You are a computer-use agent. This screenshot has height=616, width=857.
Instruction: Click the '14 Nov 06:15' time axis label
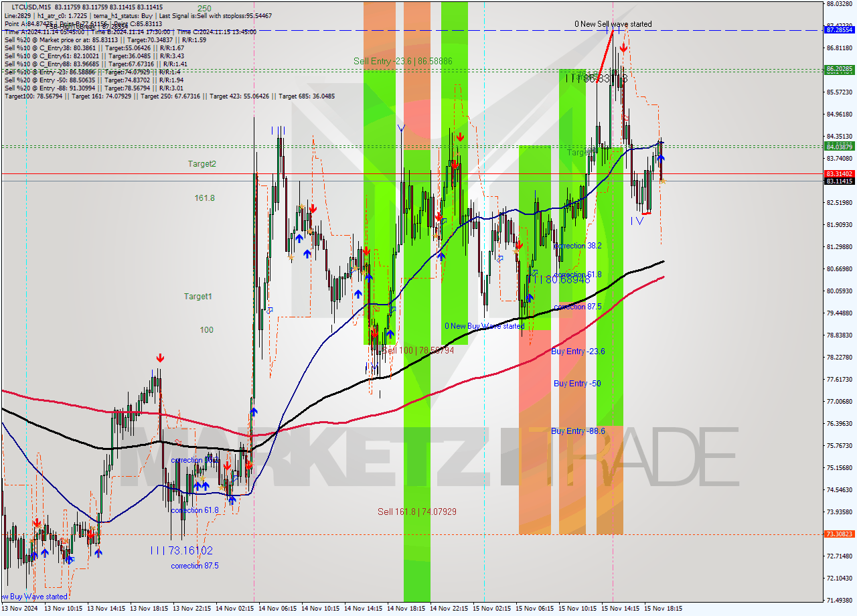277,609
